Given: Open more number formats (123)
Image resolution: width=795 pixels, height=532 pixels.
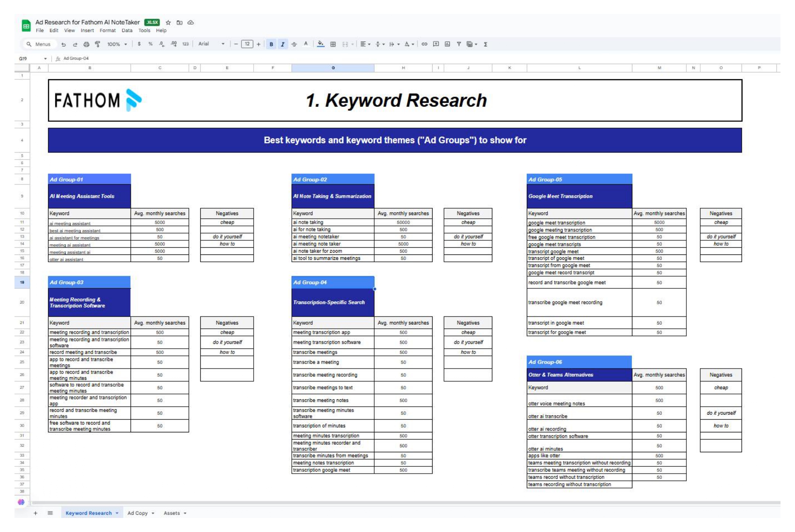Looking at the screenshot, I should (x=185, y=44).
